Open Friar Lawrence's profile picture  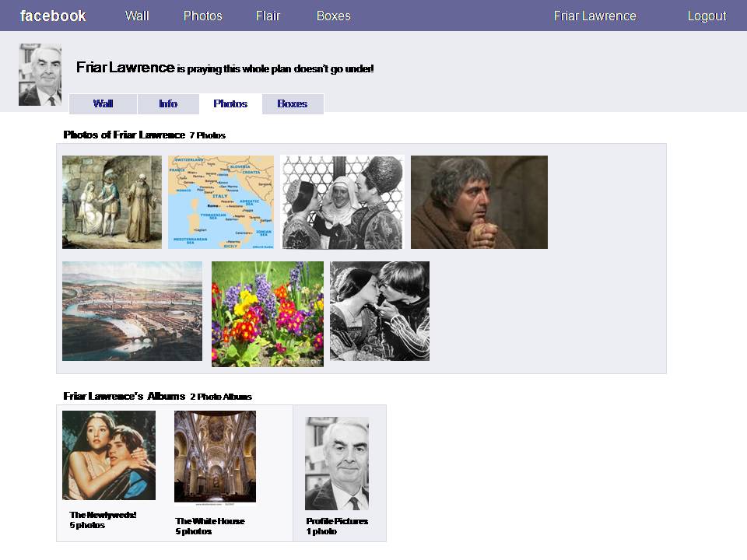pyautogui.click(x=40, y=75)
